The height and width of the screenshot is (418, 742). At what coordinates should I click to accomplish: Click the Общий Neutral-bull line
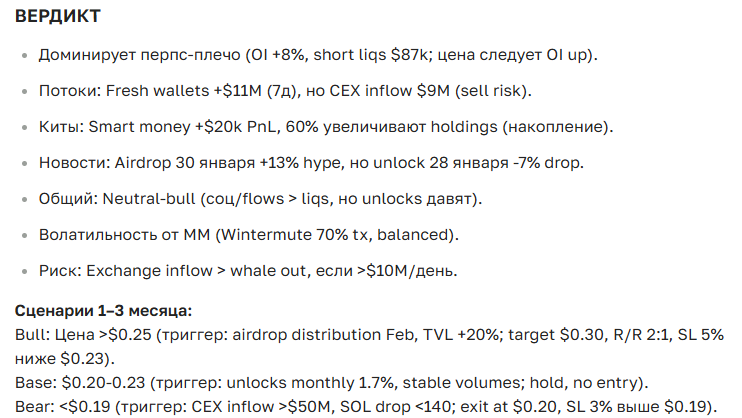260,199
